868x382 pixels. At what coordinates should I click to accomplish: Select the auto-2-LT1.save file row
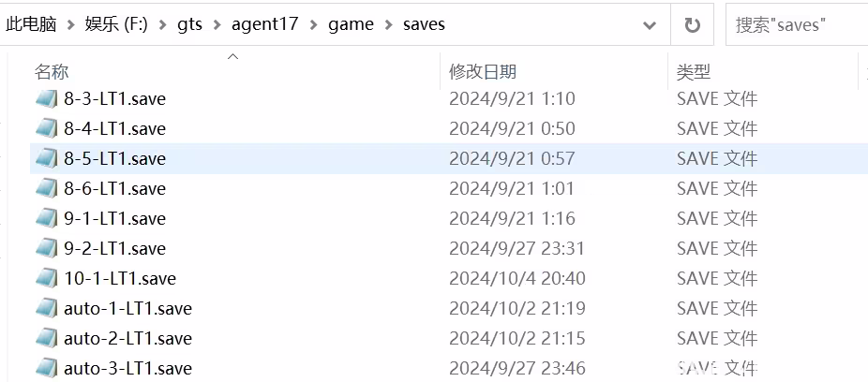pyautogui.click(x=449, y=338)
